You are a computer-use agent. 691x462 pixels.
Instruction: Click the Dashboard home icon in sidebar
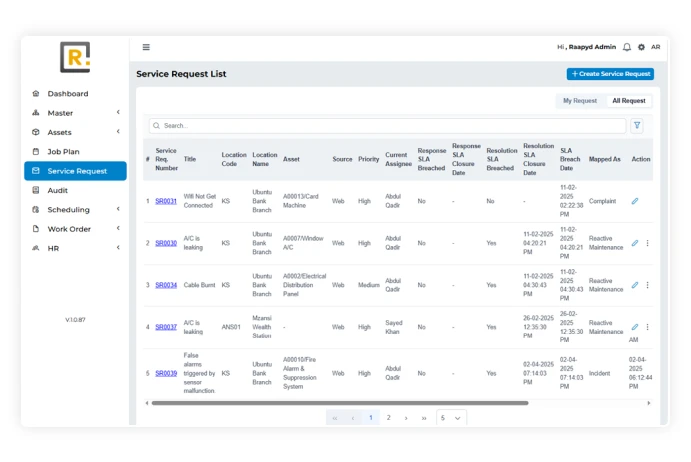(36, 94)
